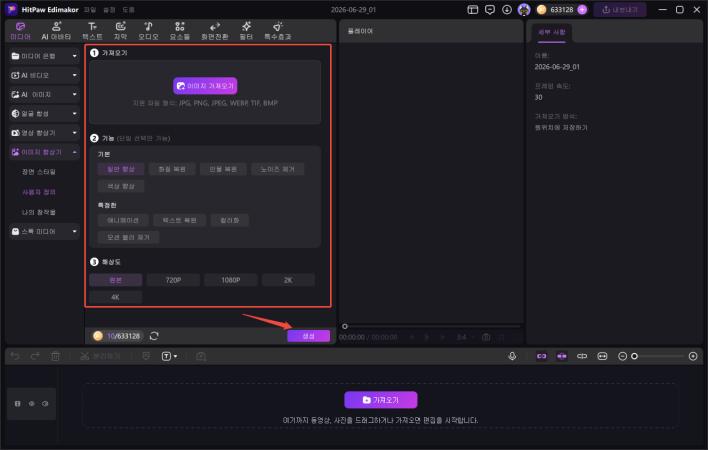Expand the Media Library sidebar section
Viewport: 708px width, 450px height.
coord(44,56)
